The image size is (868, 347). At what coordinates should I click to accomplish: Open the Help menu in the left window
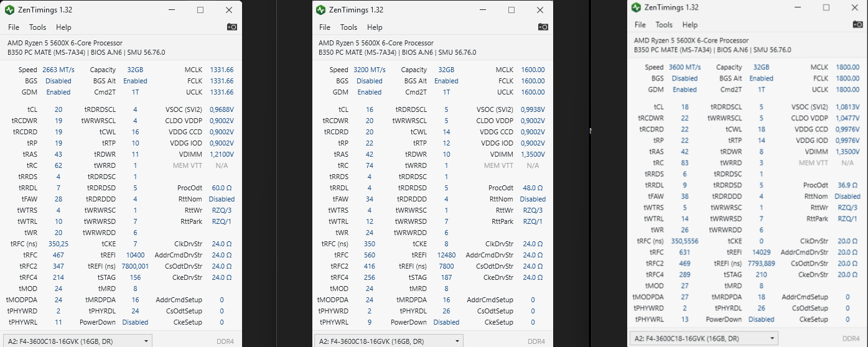coord(63,27)
